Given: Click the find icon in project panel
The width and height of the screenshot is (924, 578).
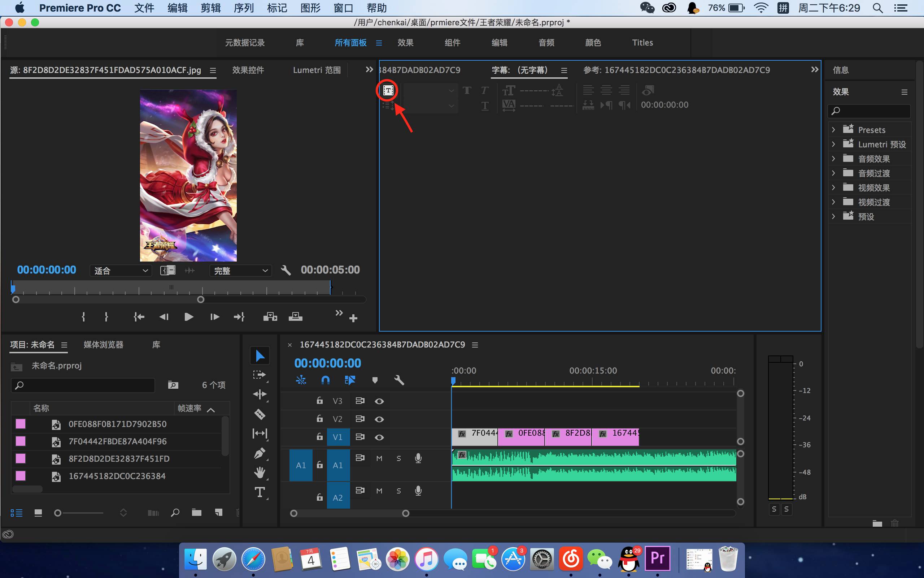Looking at the screenshot, I should pyautogui.click(x=175, y=513).
